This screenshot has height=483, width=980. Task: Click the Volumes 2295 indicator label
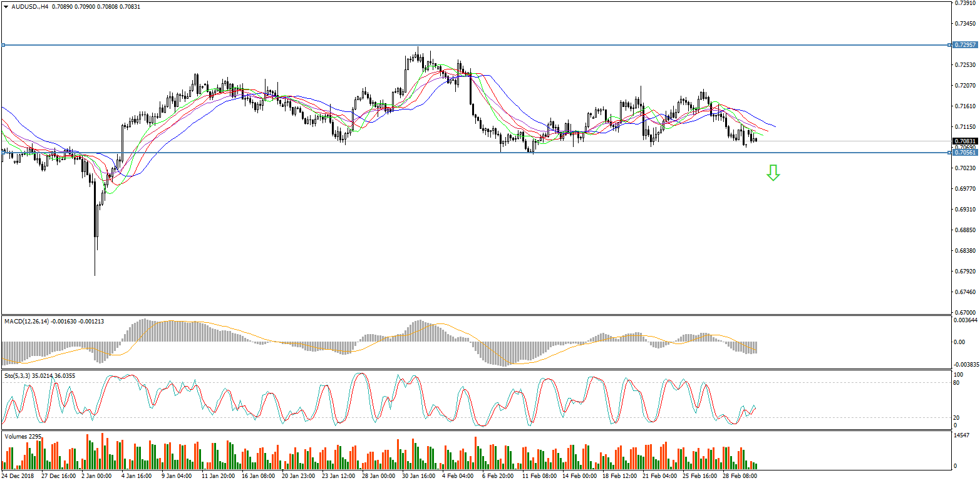[23, 435]
